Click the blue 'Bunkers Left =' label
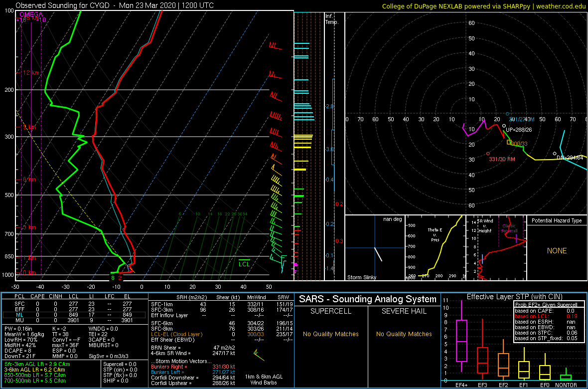Screen dimensions: 588x389 168,372
